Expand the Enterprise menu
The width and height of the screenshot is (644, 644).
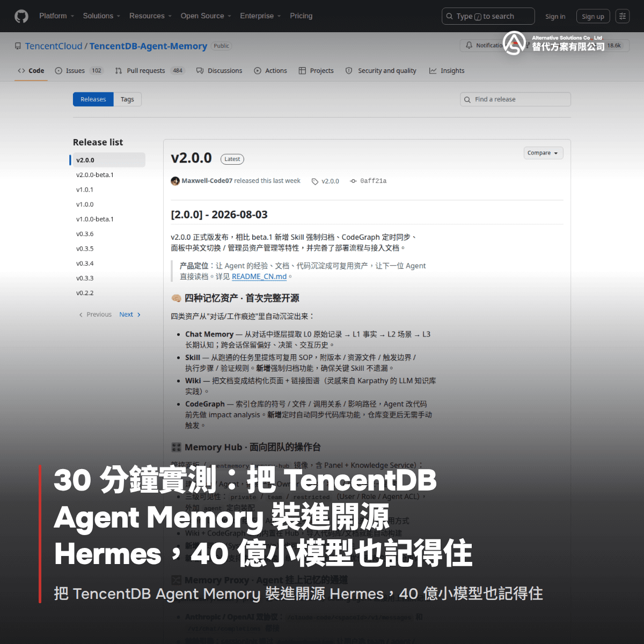[x=260, y=16]
